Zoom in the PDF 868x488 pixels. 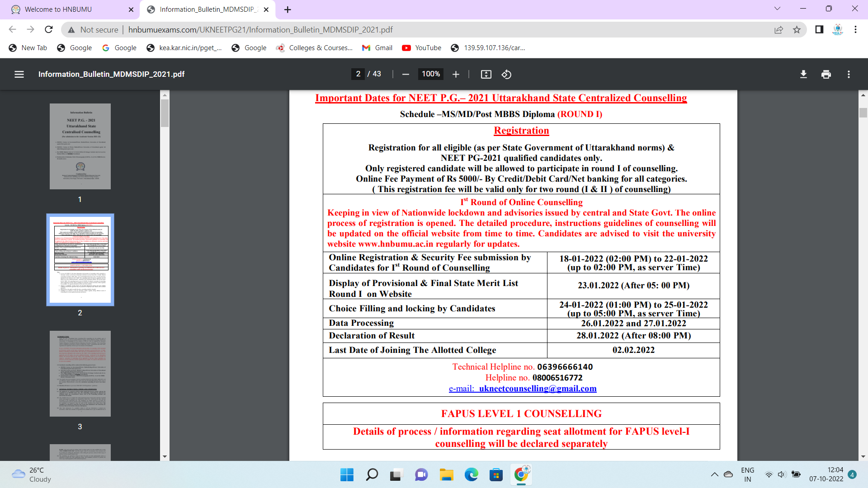(x=456, y=74)
